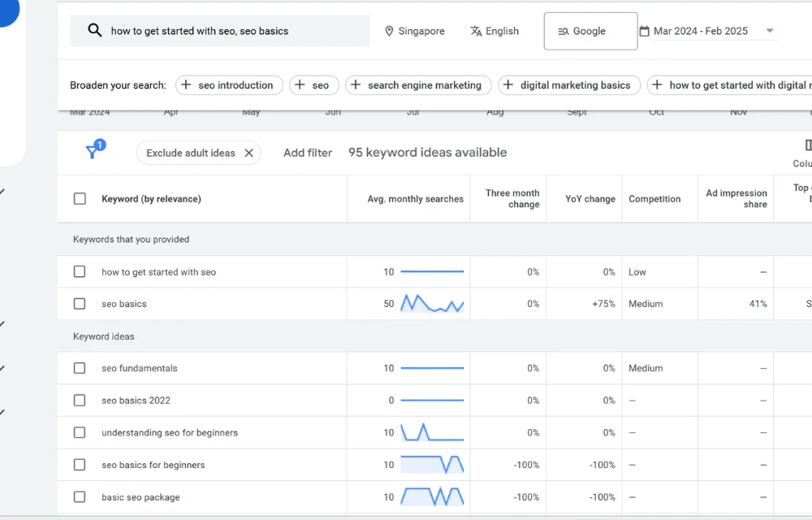Remove the "Exclude adult ideas" filter
The image size is (812, 520).
(249, 152)
